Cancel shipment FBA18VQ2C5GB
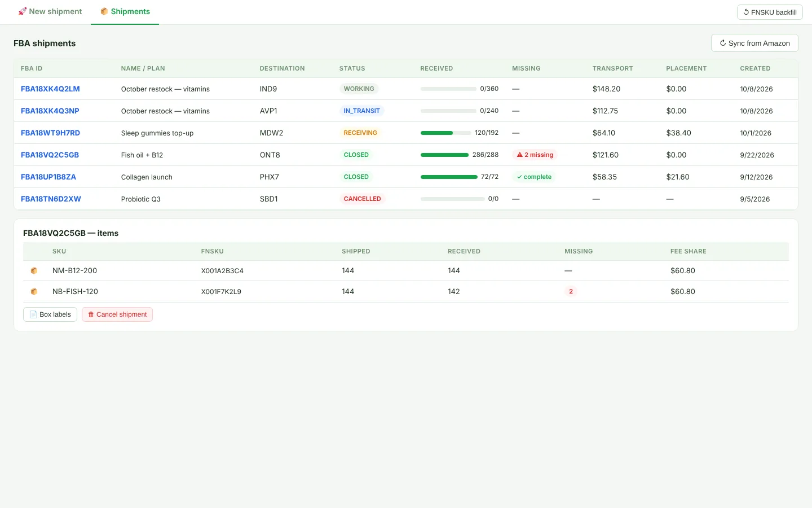812x508 pixels. click(x=117, y=314)
